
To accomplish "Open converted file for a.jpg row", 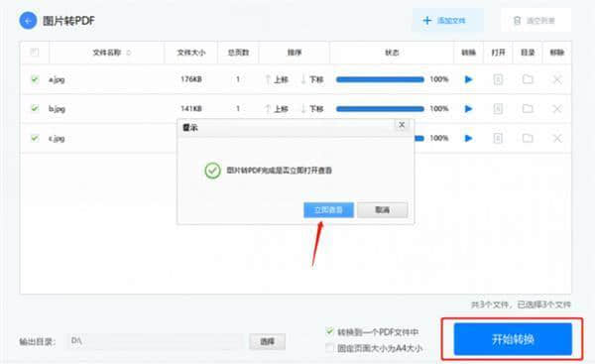I will pos(498,79).
